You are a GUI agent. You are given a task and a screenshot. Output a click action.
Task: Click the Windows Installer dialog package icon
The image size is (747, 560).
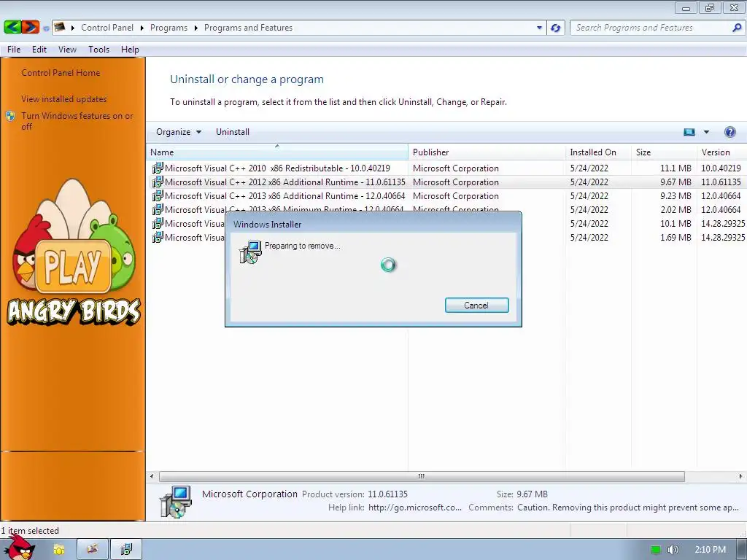click(x=250, y=252)
